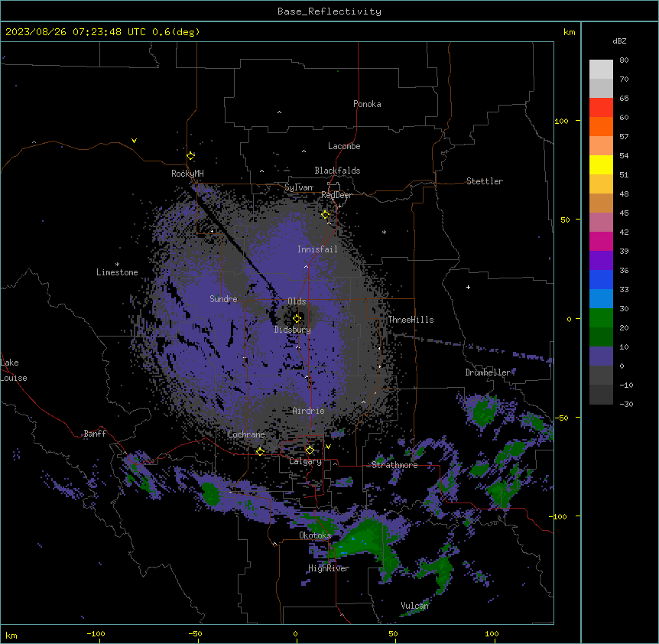Screen dimensions: 659x644
Task: Select the Lacombe label on the map
Action: (344, 146)
